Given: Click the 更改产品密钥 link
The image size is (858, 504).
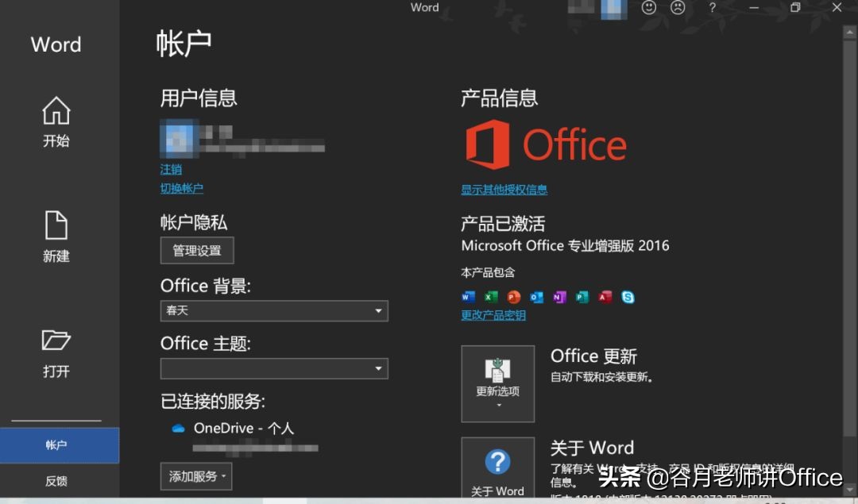Looking at the screenshot, I should pyautogui.click(x=493, y=315).
